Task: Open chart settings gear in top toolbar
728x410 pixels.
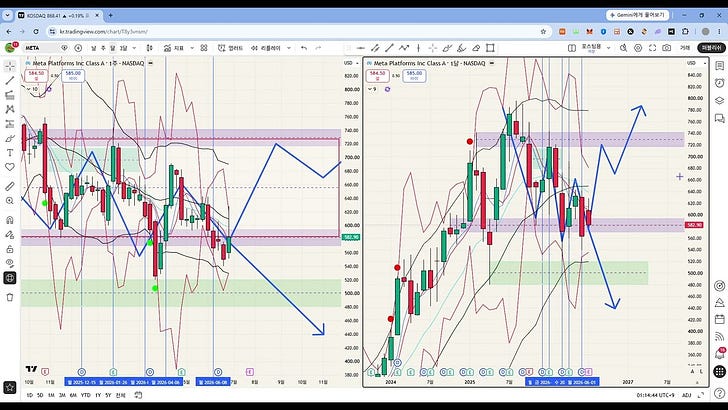Action: [x=638, y=48]
